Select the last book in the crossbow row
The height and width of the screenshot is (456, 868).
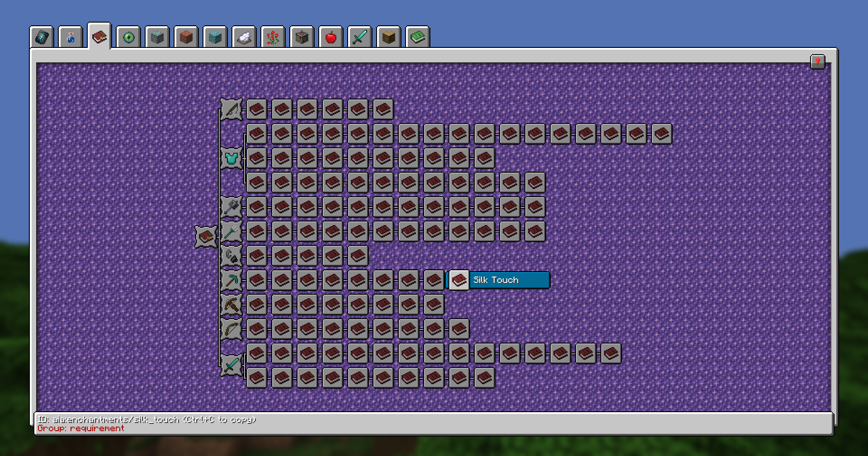tap(434, 305)
